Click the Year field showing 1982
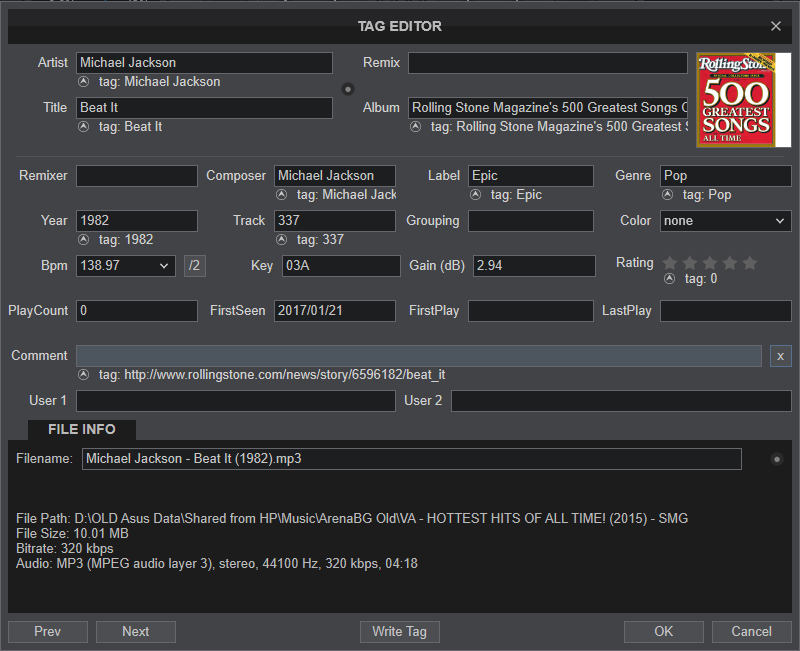 coord(137,221)
